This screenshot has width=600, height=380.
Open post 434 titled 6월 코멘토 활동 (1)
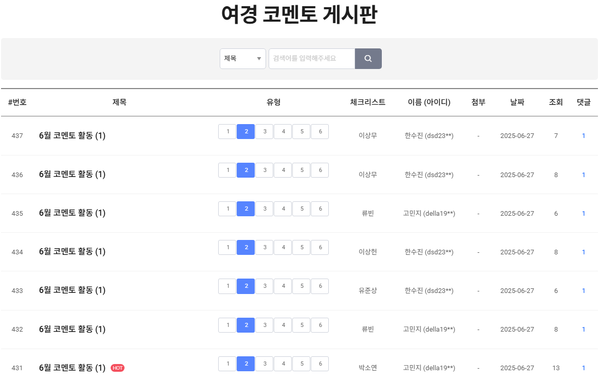tap(72, 251)
